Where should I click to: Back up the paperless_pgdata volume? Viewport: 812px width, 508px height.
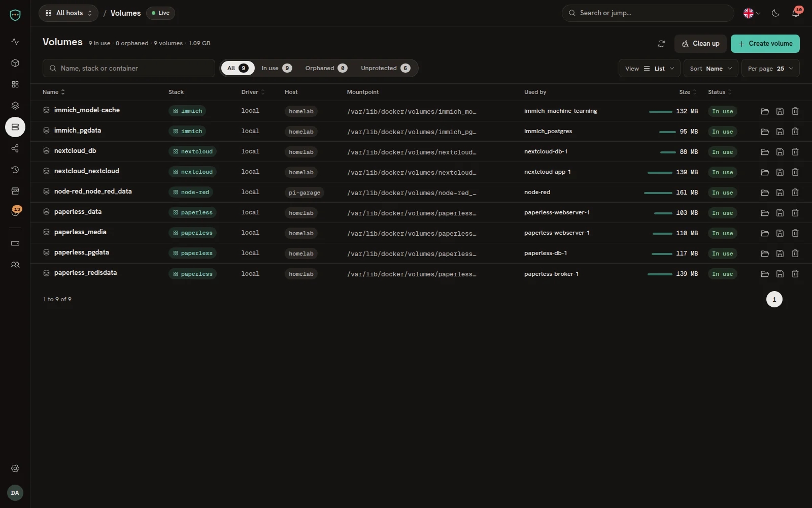[780, 253]
